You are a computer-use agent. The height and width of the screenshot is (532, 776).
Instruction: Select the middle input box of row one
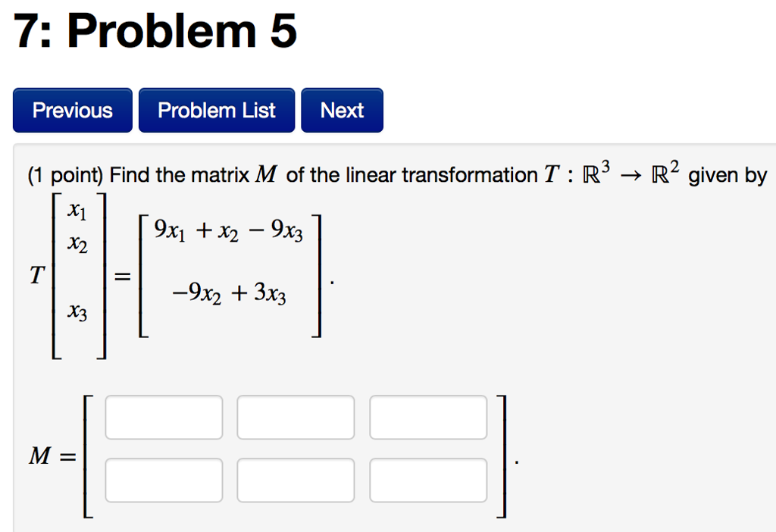(x=296, y=417)
